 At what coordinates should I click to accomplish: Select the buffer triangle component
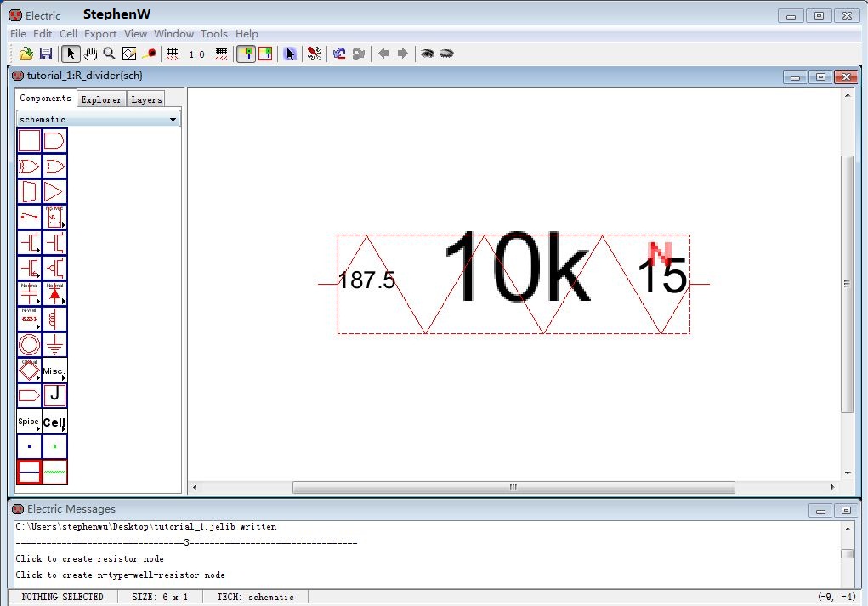tap(54, 191)
